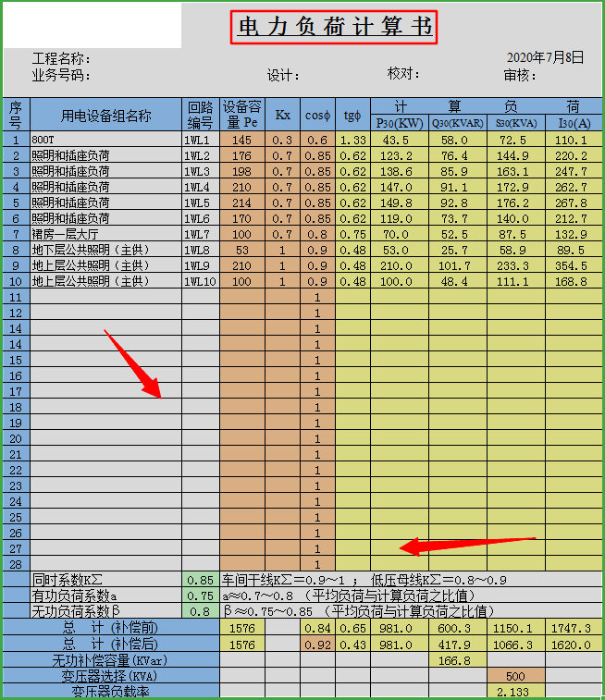Select post-compensation current total 1620.0

click(574, 645)
